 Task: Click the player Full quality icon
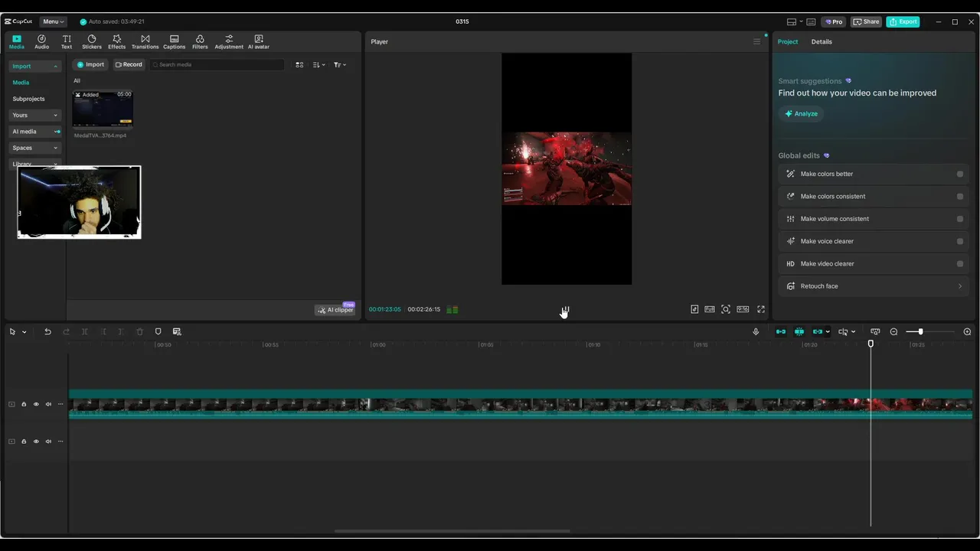710,309
